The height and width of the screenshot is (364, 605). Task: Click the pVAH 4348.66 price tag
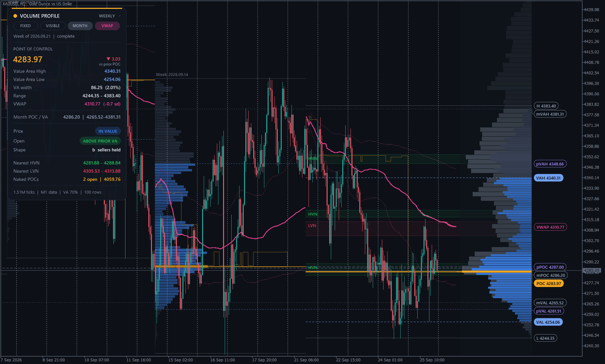550,164
